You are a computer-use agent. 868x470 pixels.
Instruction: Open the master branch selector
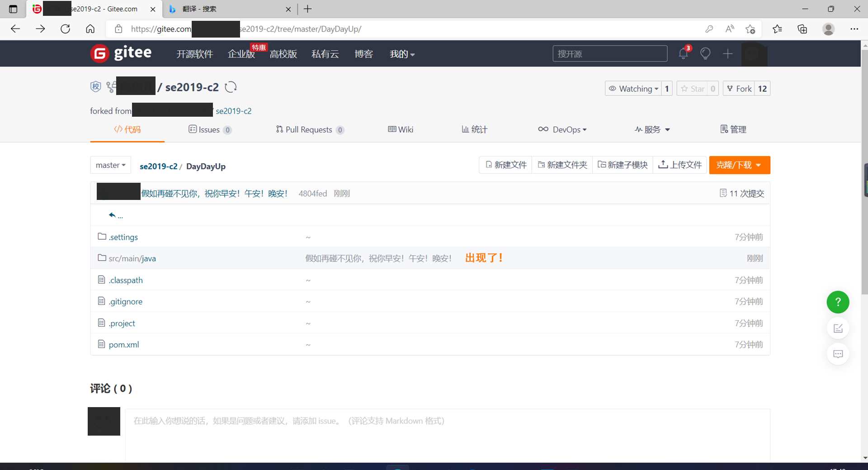click(110, 165)
